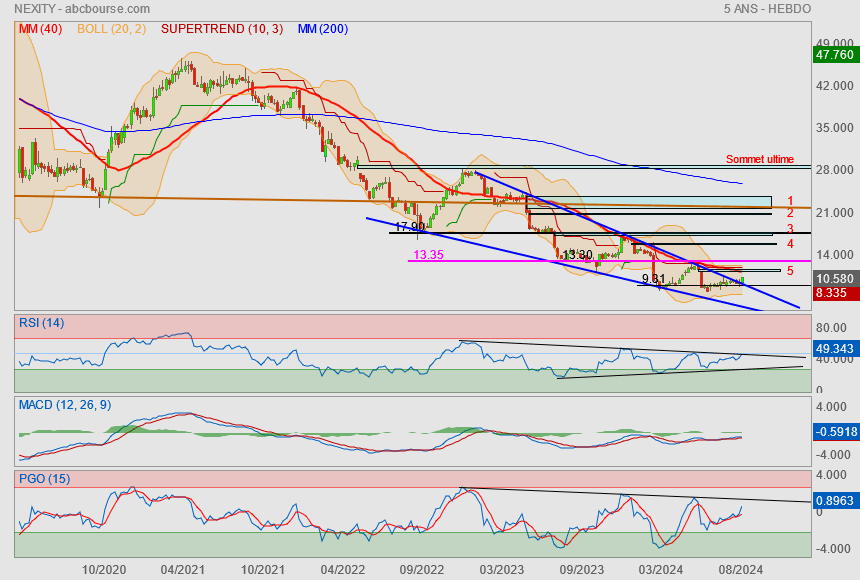Click the 42.000 price axis label
The image size is (860, 580).
pyautogui.click(x=835, y=86)
